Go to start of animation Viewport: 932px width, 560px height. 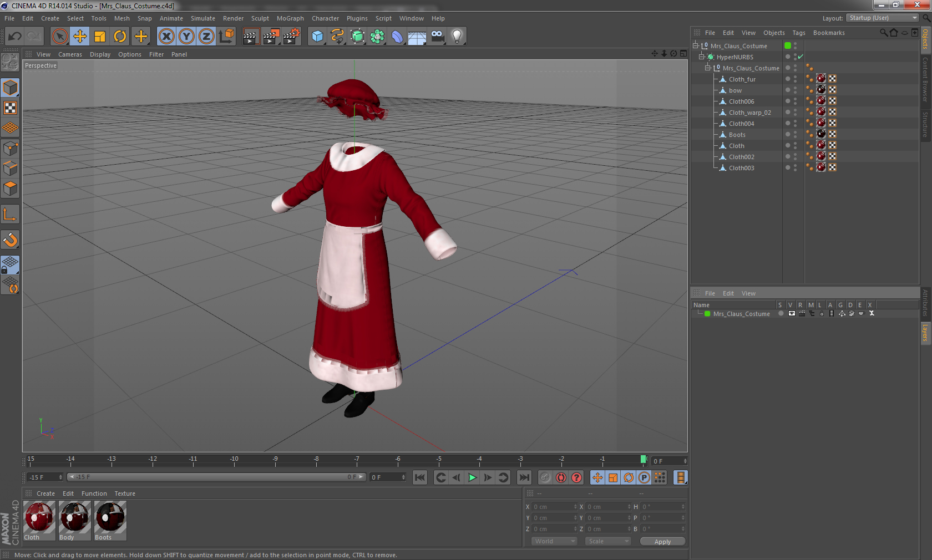point(420,477)
